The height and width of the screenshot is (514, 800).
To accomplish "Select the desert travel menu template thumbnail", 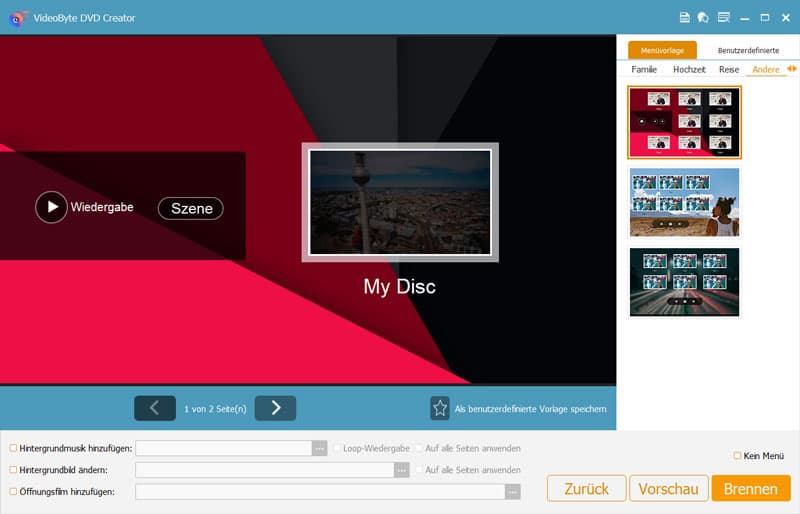I will click(x=685, y=202).
